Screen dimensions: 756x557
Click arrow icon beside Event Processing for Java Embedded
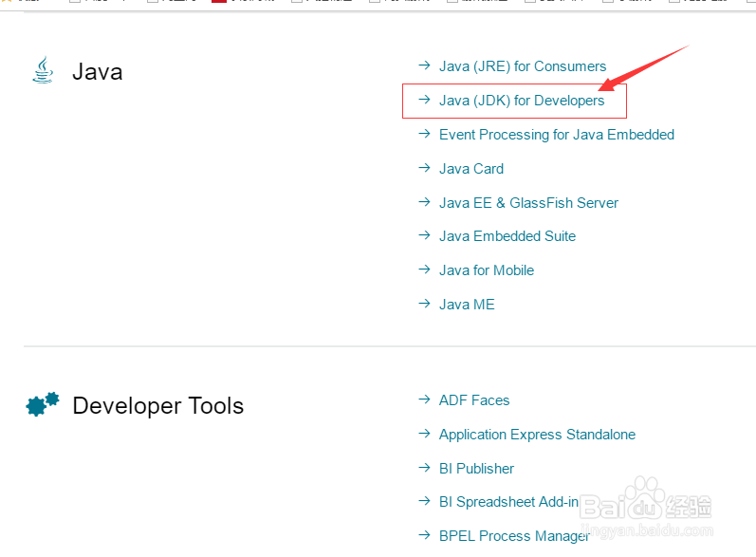424,134
